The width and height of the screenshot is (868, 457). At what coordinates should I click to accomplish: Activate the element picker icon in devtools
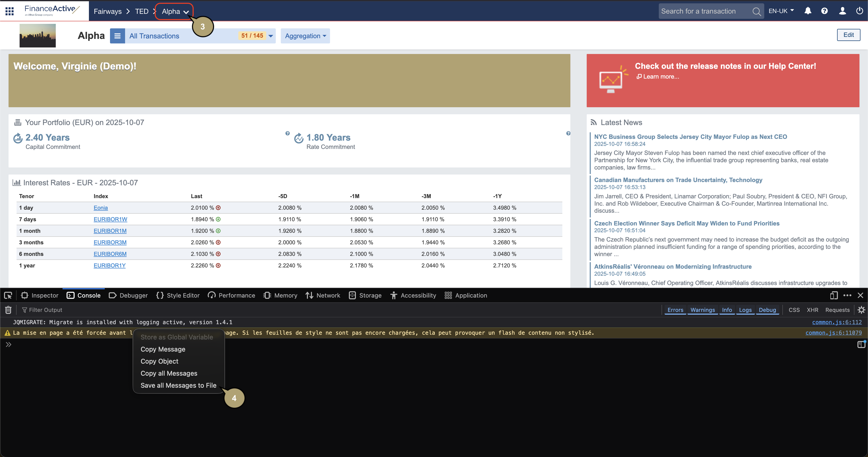8,295
